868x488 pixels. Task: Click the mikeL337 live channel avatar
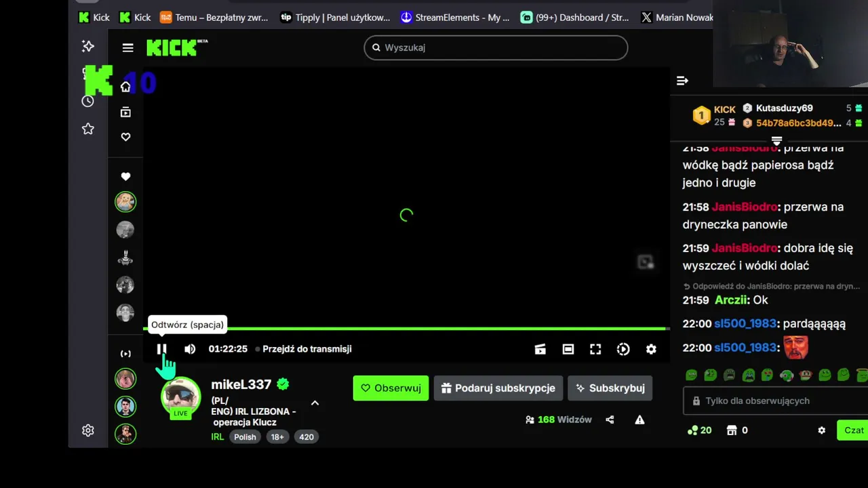180,397
